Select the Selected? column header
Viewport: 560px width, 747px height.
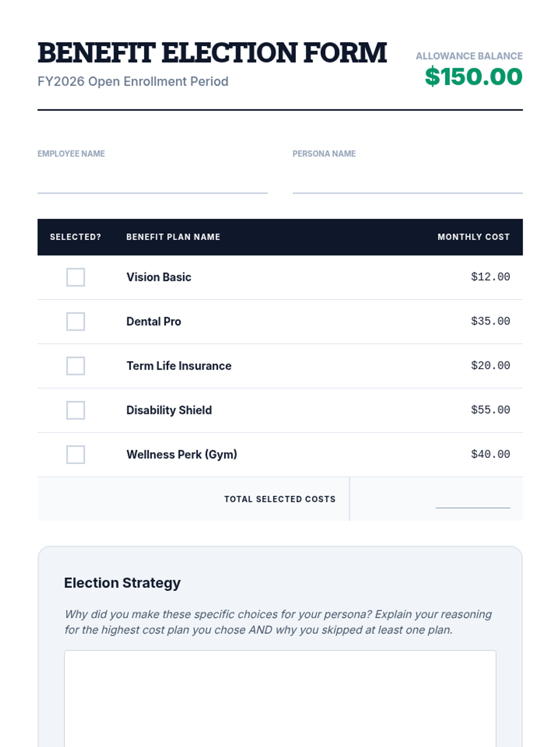click(x=76, y=237)
